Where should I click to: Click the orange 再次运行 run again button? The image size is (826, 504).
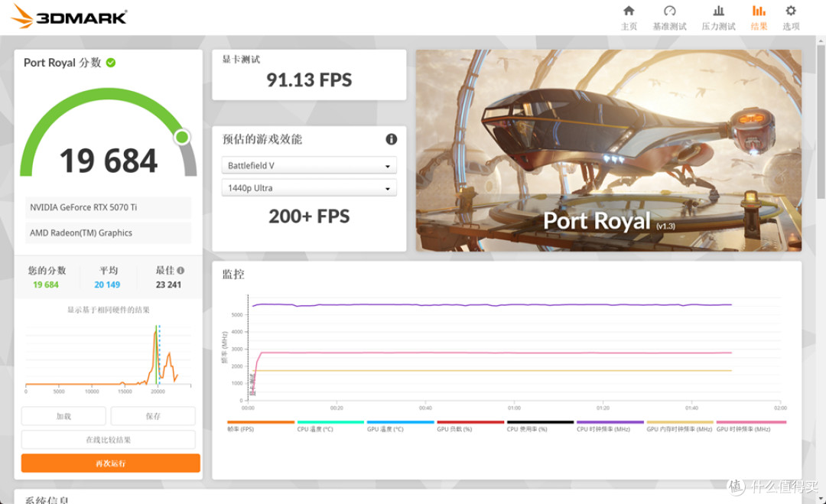(111, 463)
